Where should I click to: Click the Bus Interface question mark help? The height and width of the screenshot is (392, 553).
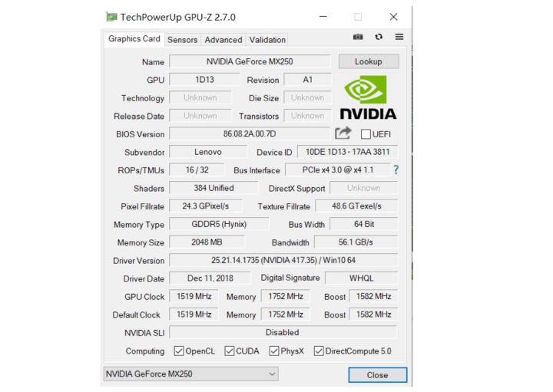click(x=396, y=170)
